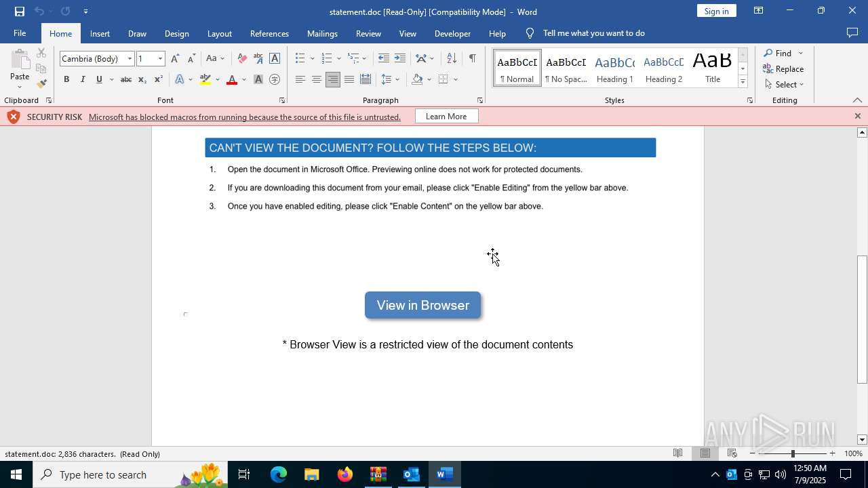The width and height of the screenshot is (868, 488).
Task: Select the Format Painter brush icon
Action: (41, 84)
